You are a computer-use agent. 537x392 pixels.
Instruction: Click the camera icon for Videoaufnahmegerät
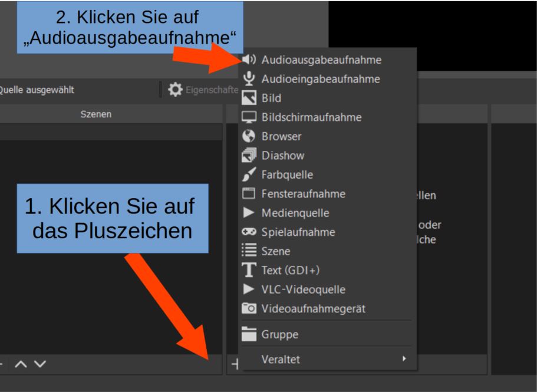249,309
